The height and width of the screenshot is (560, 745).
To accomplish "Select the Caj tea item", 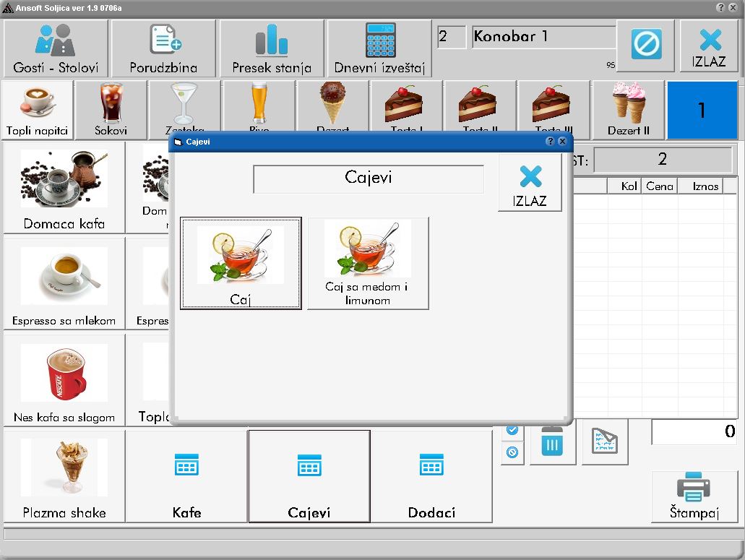I will tap(241, 263).
